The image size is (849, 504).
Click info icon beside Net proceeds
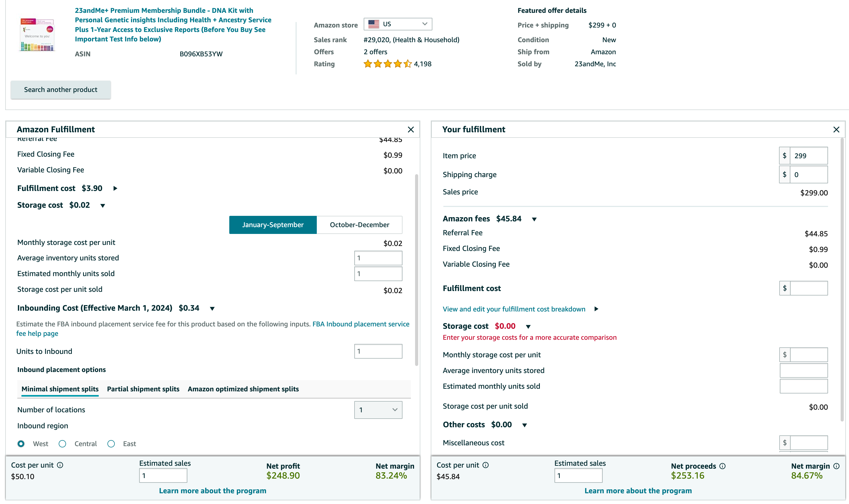(x=723, y=466)
